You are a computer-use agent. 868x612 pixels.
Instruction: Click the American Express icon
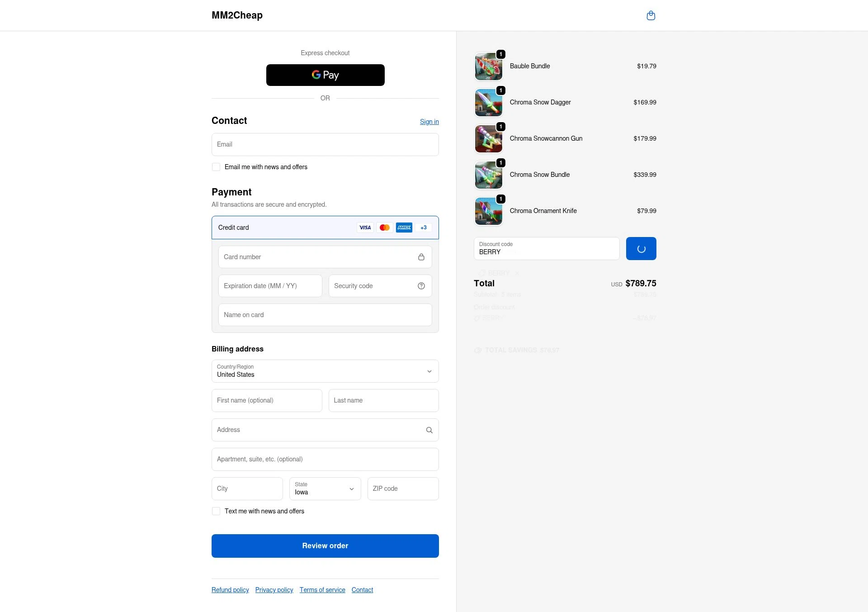(404, 228)
